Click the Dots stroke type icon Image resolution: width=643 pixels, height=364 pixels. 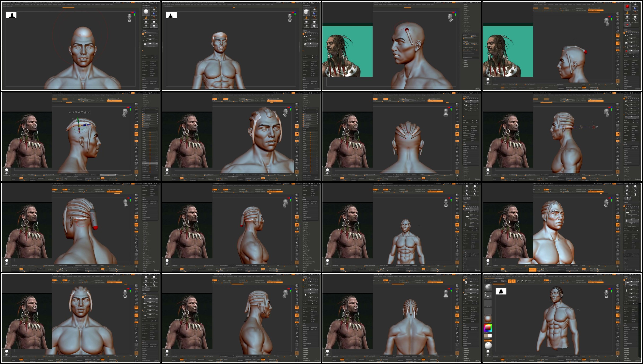coord(488,295)
